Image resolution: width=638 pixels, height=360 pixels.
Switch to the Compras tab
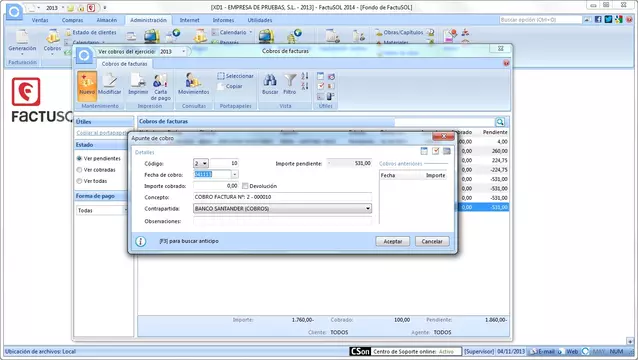pyautogui.click(x=72, y=20)
